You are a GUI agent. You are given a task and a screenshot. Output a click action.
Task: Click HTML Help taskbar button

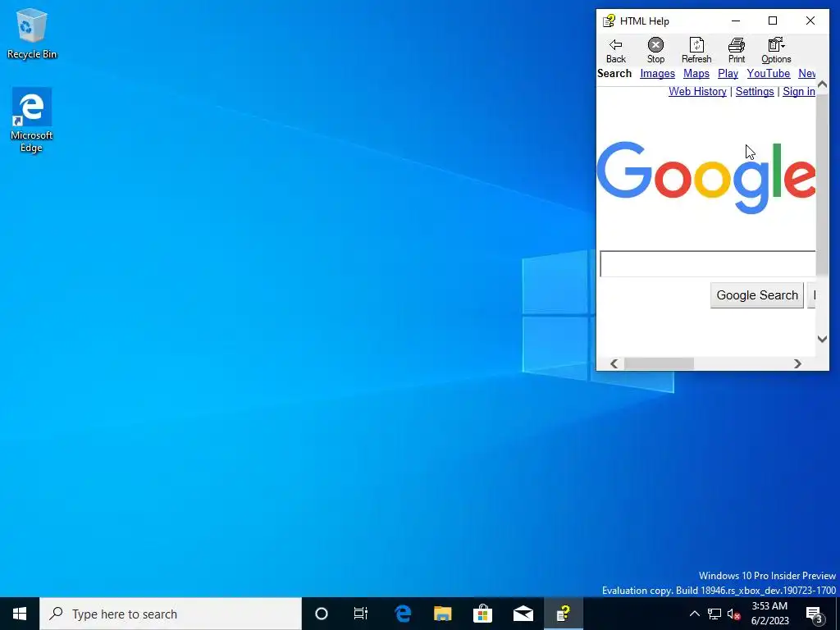pyautogui.click(x=563, y=614)
